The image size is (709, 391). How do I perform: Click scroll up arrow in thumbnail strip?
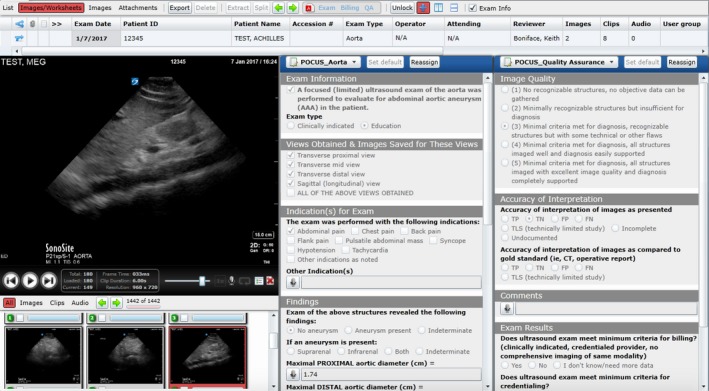pyautogui.click(x=274, y=315)
